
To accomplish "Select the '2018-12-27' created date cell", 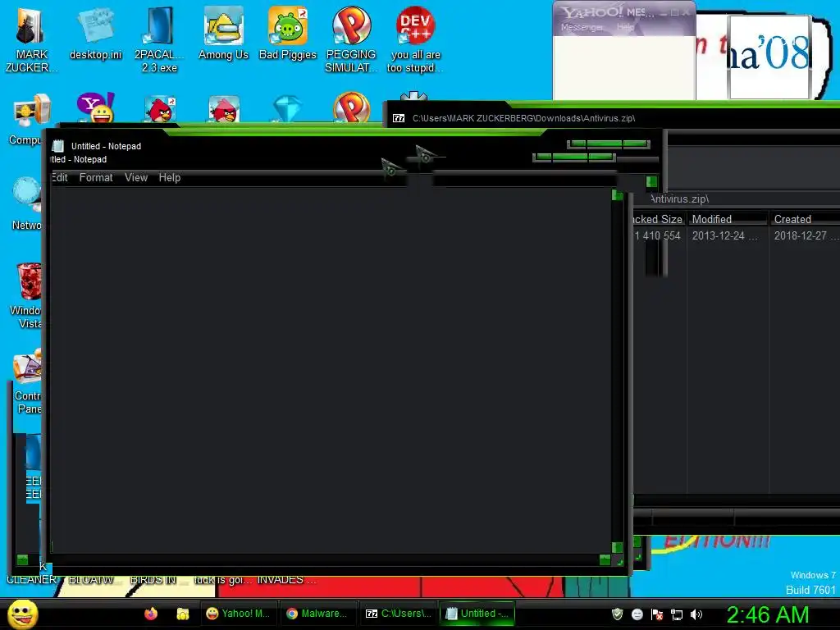I will pos(806,235).
